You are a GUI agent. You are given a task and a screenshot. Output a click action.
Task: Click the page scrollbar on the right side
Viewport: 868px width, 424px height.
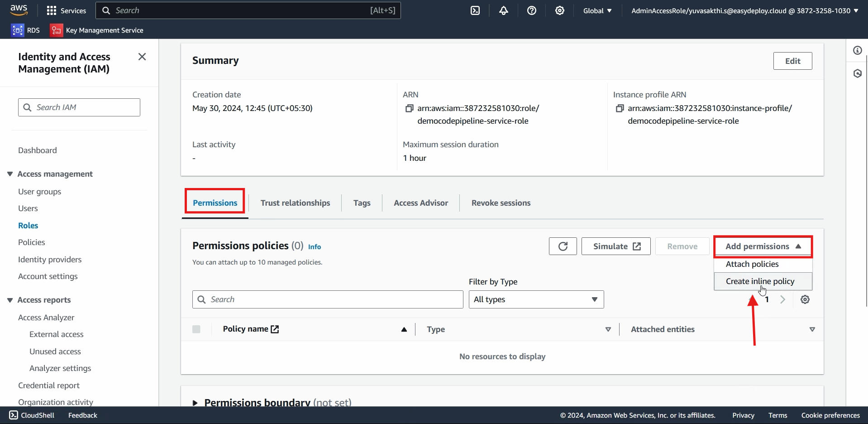[x=866, y=181]
